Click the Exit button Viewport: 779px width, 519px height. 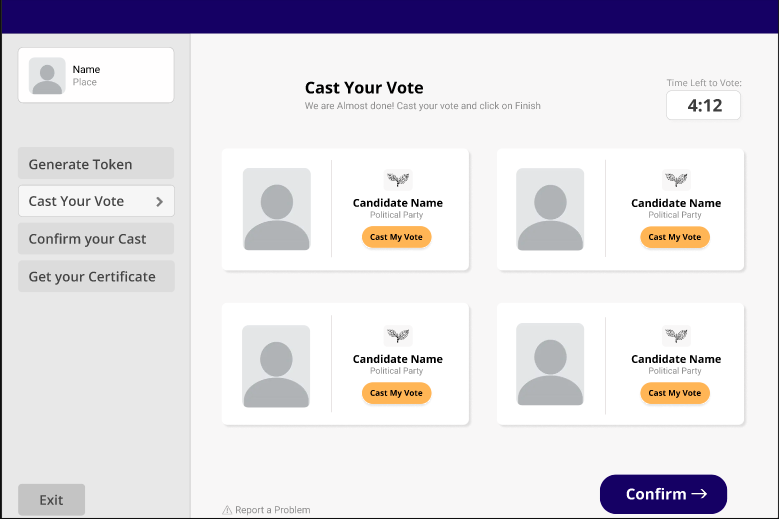pyautogui.click(x=51, y=500)
